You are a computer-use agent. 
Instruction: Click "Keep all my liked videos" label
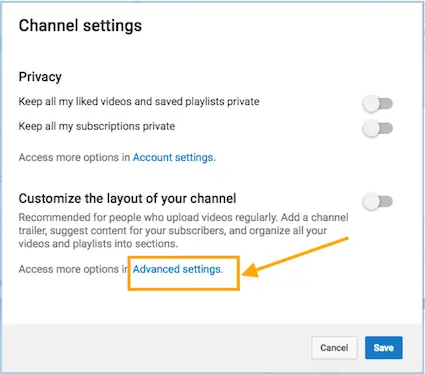tap(139, 101)
